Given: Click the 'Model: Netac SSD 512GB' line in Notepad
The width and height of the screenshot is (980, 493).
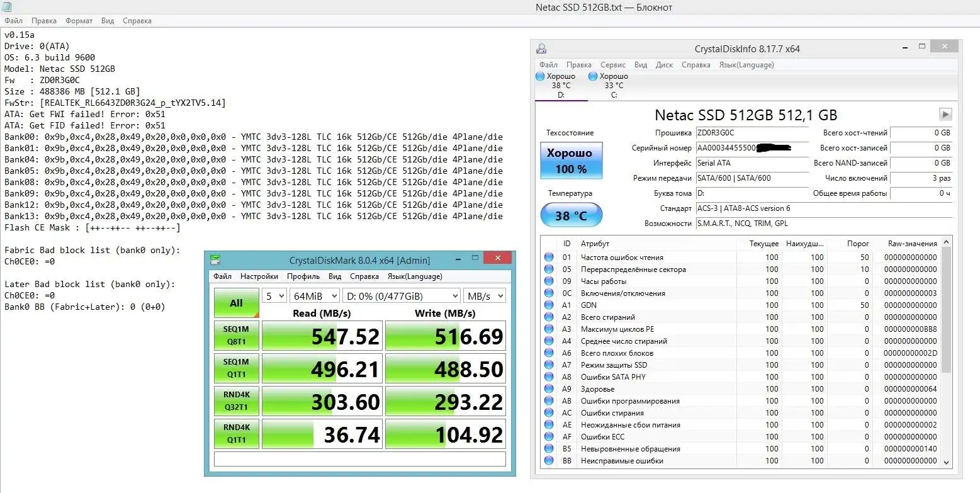Looking at the screenshot, I should click(x=60, y=69).
